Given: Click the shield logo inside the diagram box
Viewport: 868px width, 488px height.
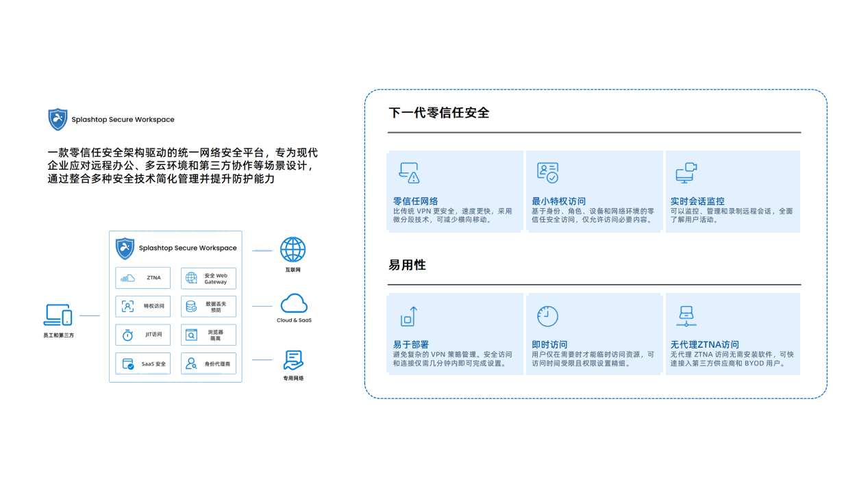Looking at the screenshot, I should pyautogui.click(x=125, y=248).
